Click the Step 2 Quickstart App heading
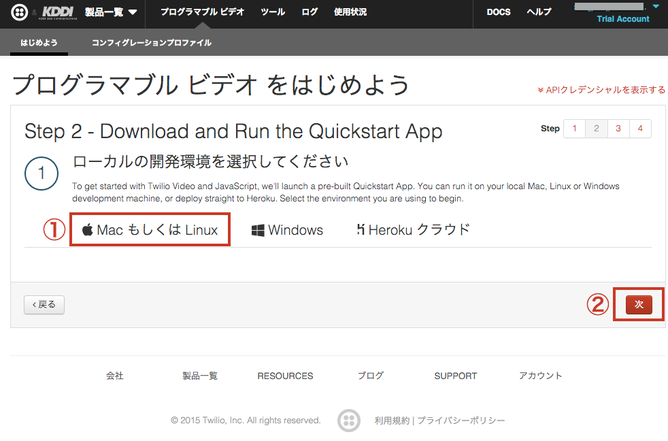 click(233, 131)
